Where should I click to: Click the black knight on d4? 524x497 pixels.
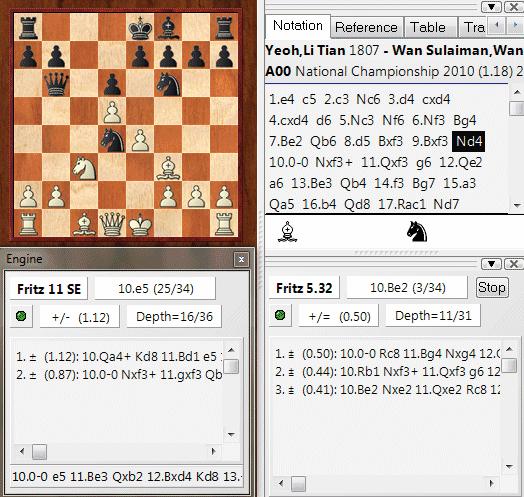pos(113,140)
